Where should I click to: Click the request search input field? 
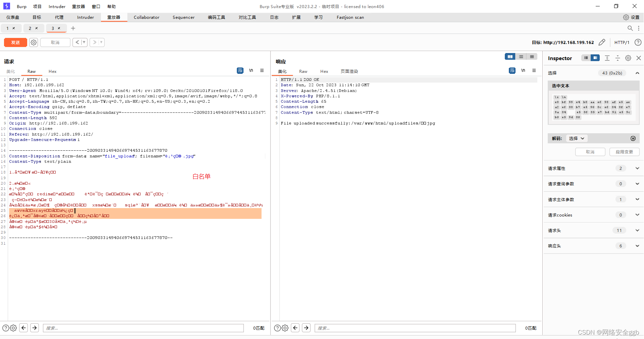click(143, 328)
